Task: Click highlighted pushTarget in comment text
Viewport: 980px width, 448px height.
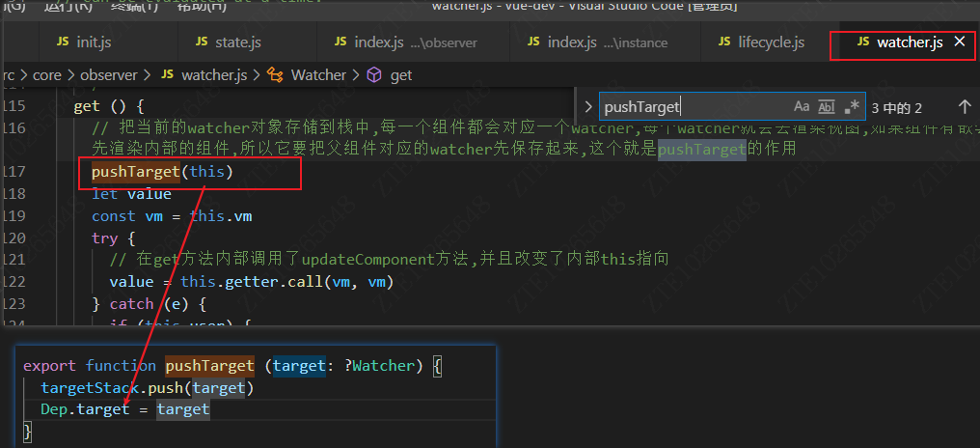Action: pos(702,149)
